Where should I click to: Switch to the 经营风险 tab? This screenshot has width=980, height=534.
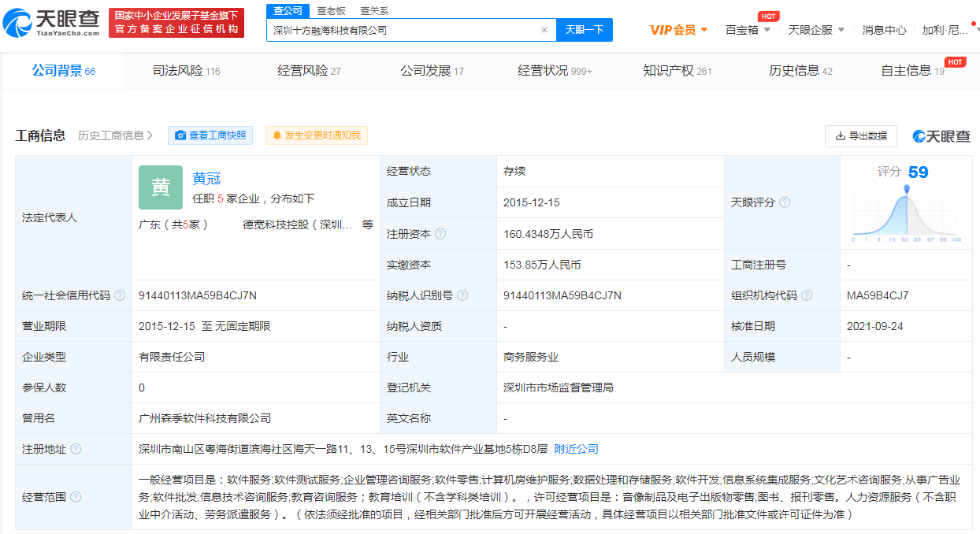pos(309,71)
